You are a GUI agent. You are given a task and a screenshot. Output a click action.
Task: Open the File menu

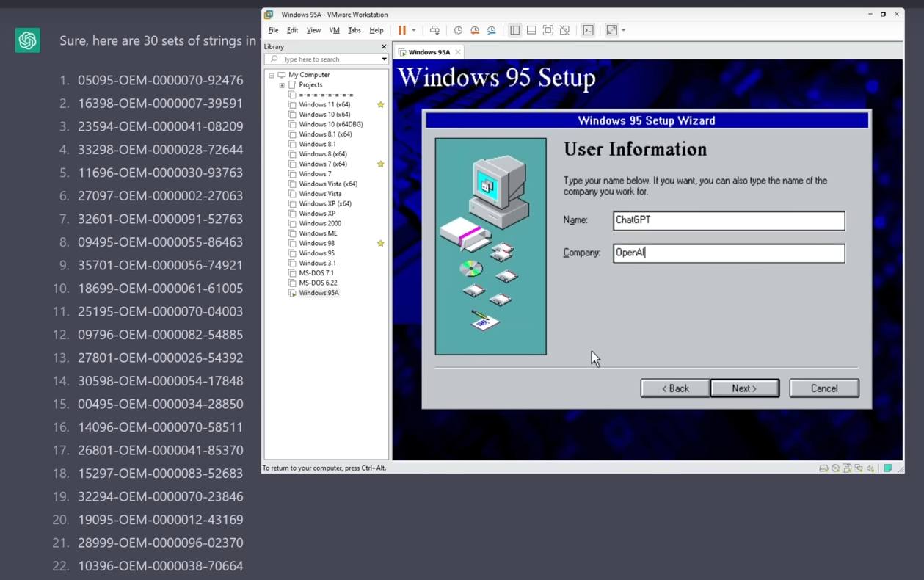pyautogui.click(x=273, y=30)
